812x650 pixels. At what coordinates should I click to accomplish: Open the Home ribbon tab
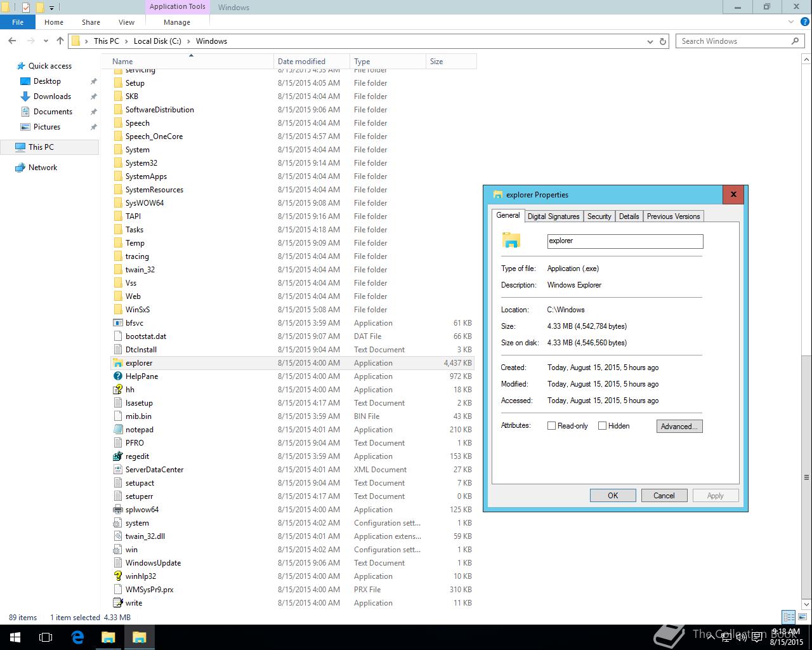(x=54, y=22)
